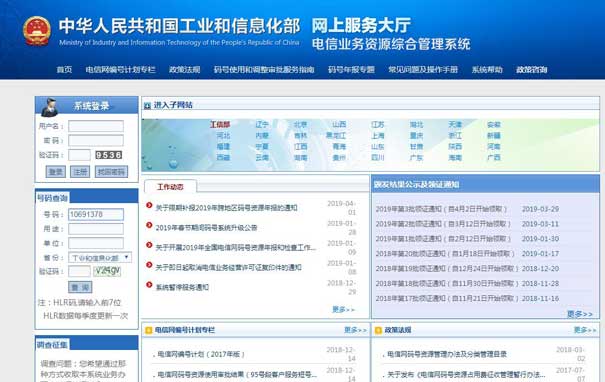Image resolution: width=605 pixels, height=382 pixels.
Task: Open the 上海 sub-site link
Action: (x=378, y=135)
